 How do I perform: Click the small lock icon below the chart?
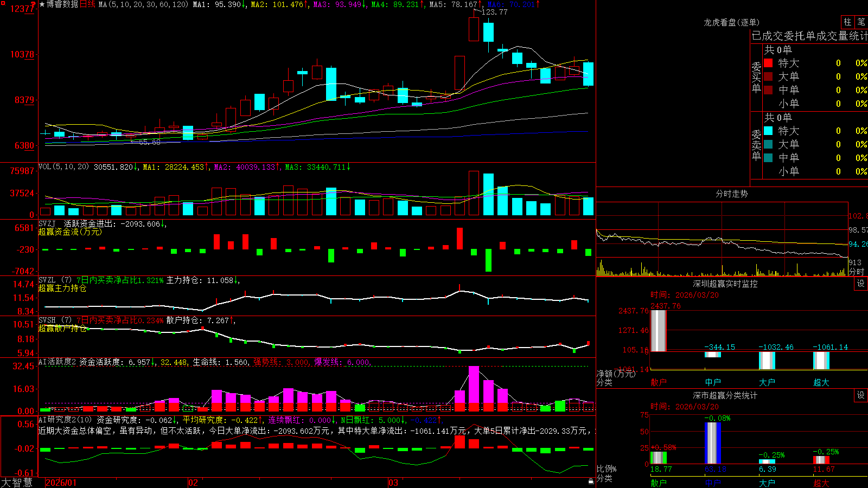tap(591, 481)
